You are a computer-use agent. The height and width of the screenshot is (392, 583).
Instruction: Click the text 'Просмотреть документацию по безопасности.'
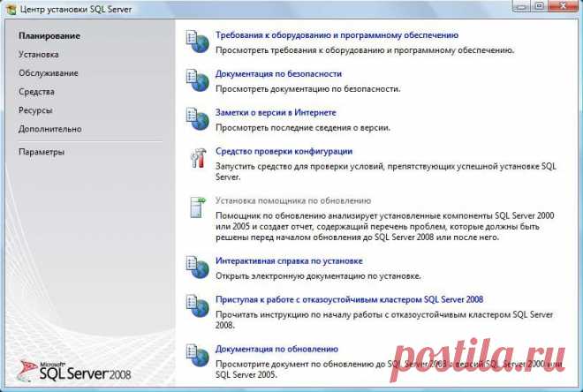[x=308, y=89]
